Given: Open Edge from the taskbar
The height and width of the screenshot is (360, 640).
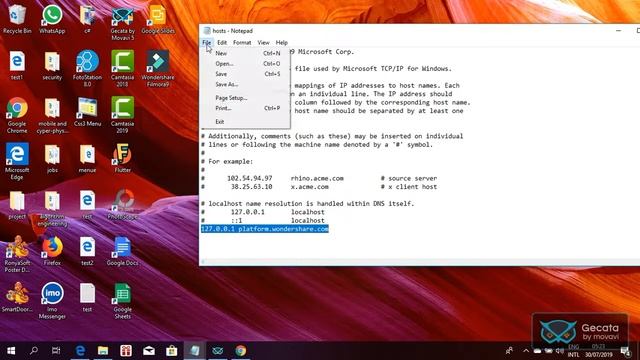Looking at the screenshot, I should tap(80, 351).
